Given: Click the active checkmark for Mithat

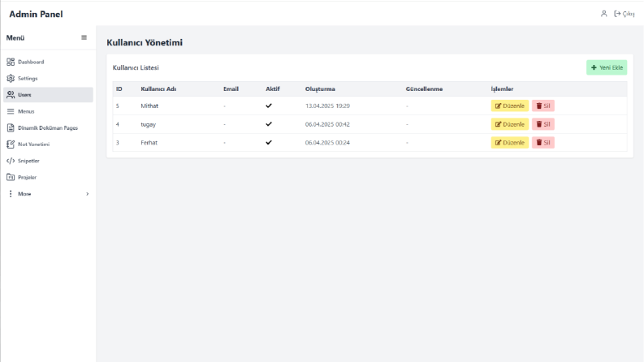Looking at the screenshot, I should [x=269, y=106].
